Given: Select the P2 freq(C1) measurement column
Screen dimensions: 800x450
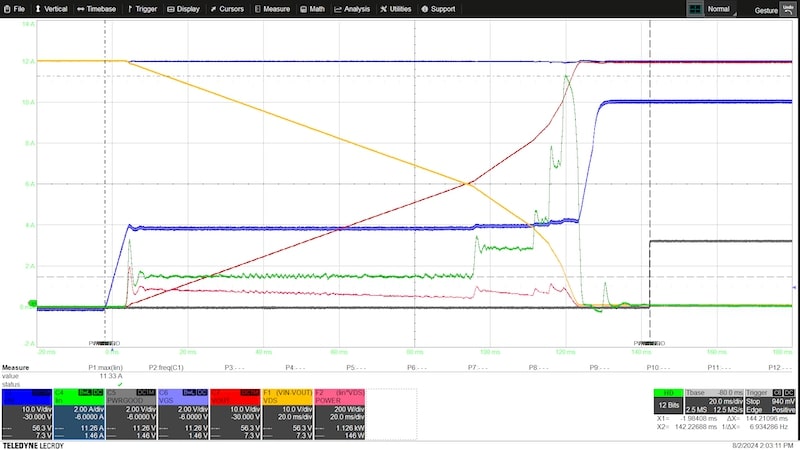Looking at the screenshot, I should coord(166,367).
